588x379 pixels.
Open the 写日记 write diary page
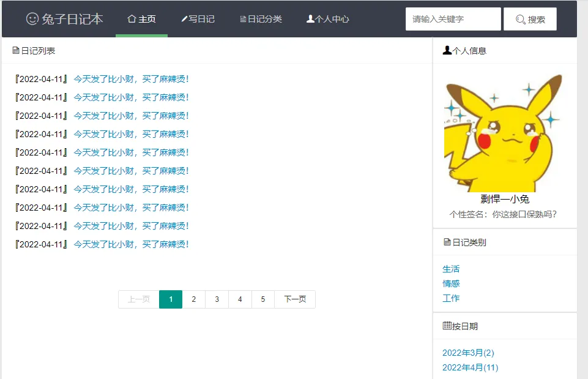click(198, 19)
